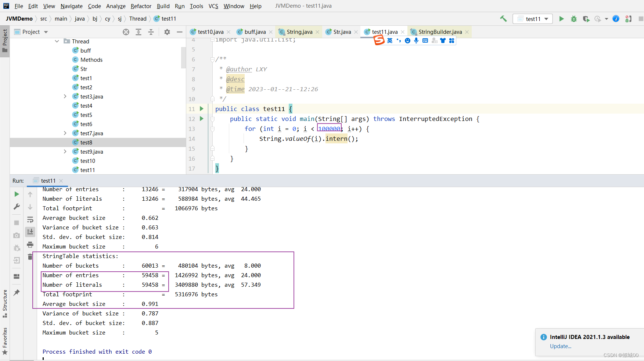
Task: Open the test11 run configuration dropdown
Action: point(533,19)
